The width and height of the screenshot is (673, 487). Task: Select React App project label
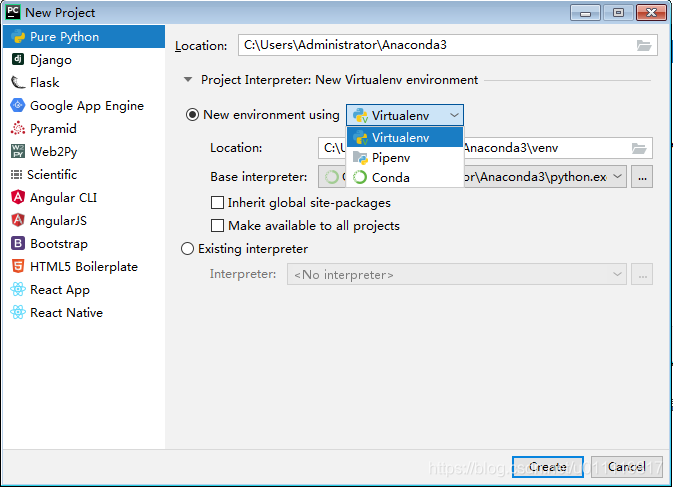(x=60, y=290)
